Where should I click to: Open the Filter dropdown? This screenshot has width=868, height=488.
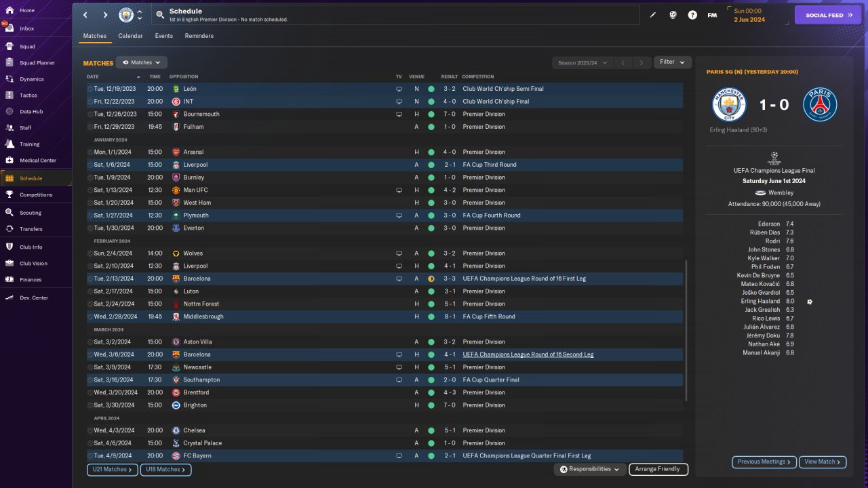click(673, 62)
